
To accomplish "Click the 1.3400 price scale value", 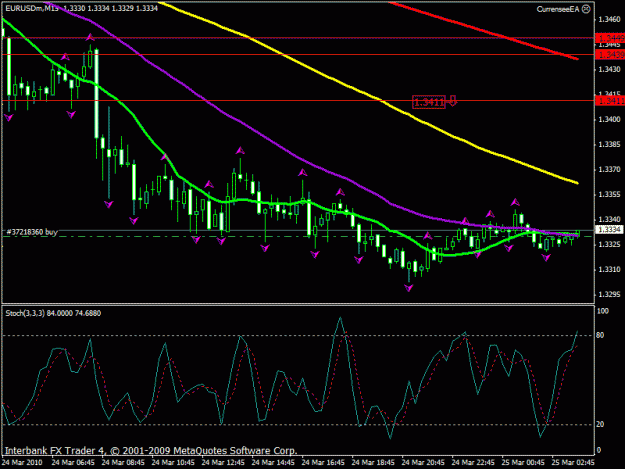I will 609,119.
